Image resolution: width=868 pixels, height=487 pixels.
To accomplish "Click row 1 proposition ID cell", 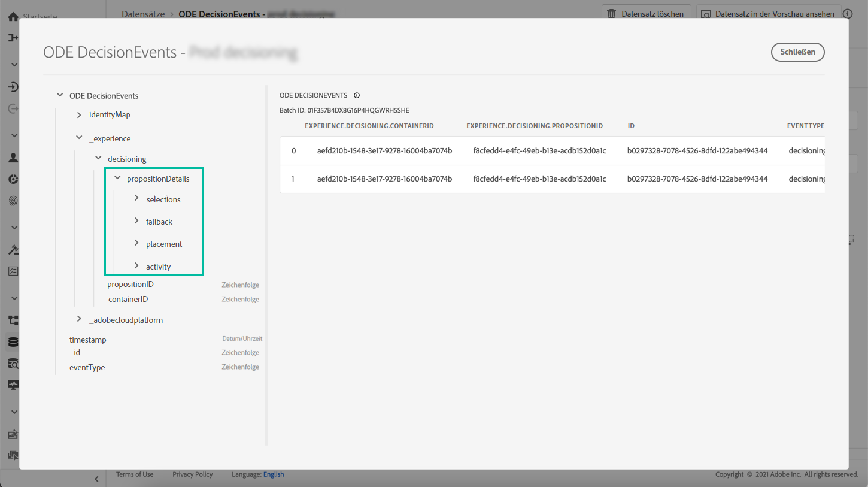I will [x=539, y=179].
